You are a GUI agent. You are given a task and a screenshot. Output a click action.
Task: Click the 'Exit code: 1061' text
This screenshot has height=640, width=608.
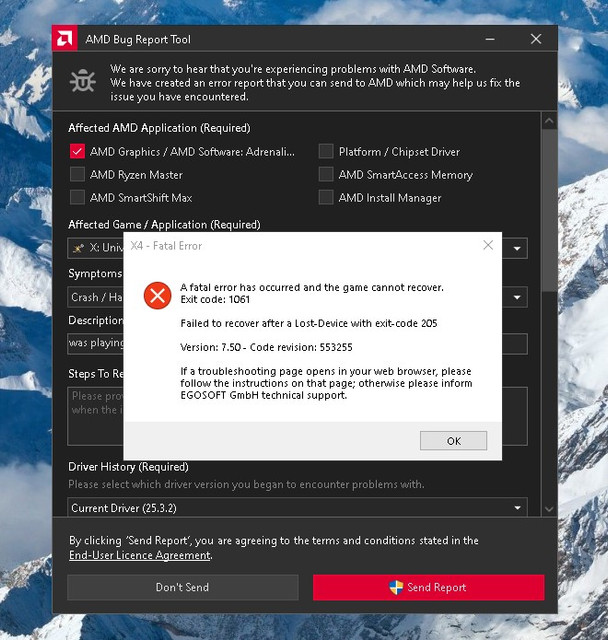coord(215,299)
